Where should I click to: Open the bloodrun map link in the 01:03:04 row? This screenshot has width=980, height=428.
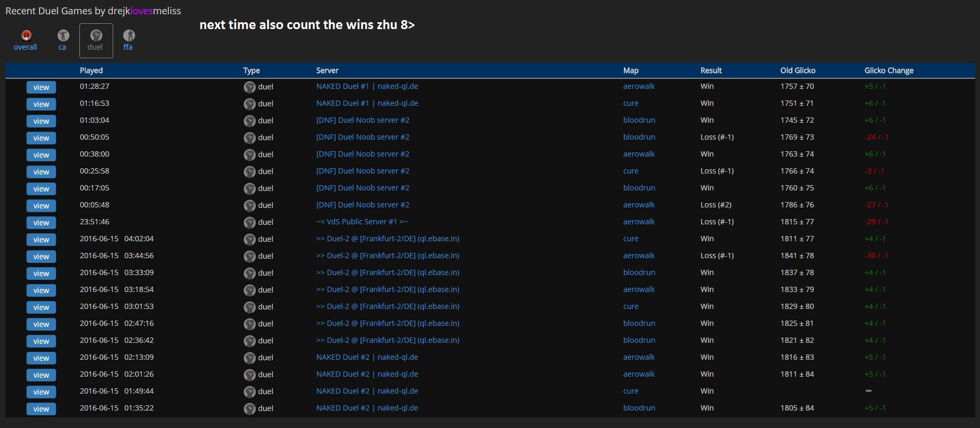point(639,120)
